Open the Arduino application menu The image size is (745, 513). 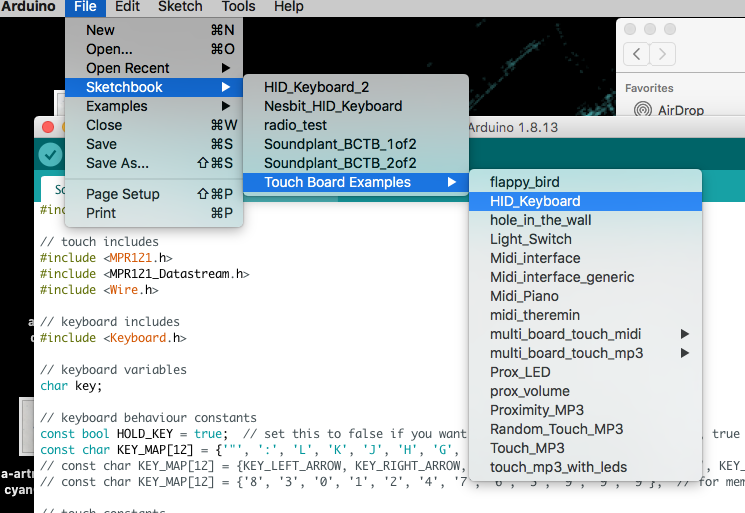click(28, 7)
